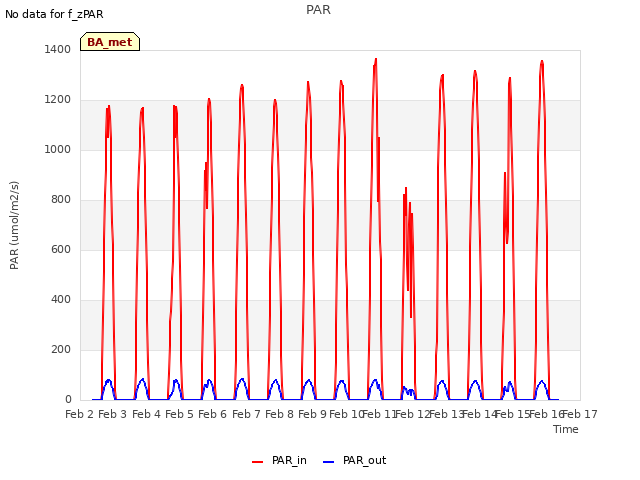Click the Feb 6 x-axis tick label
The width and height of the screenshot is (640, 480).
pos(213,414)
